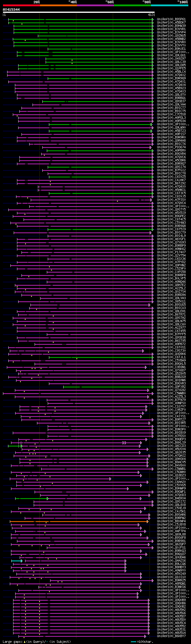Image resolution: width=191 pixels, height=644 pixels.
Task: Select the AV415344 query name
Action: pos(11,10)
